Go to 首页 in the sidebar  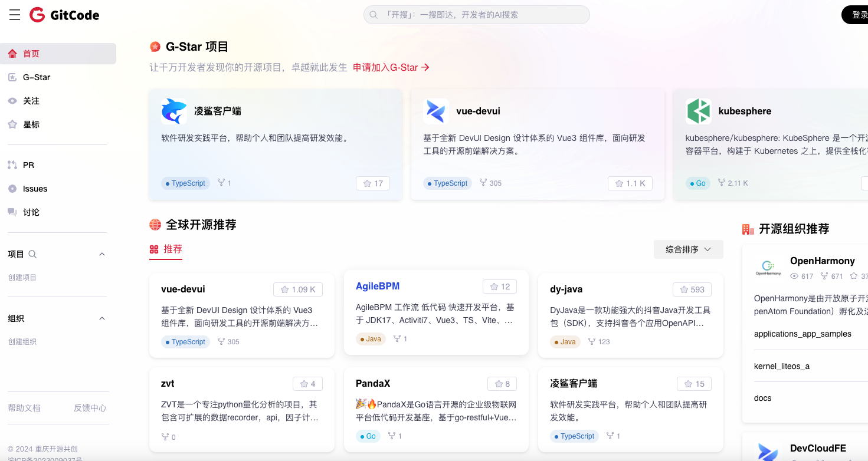point(58,54)
